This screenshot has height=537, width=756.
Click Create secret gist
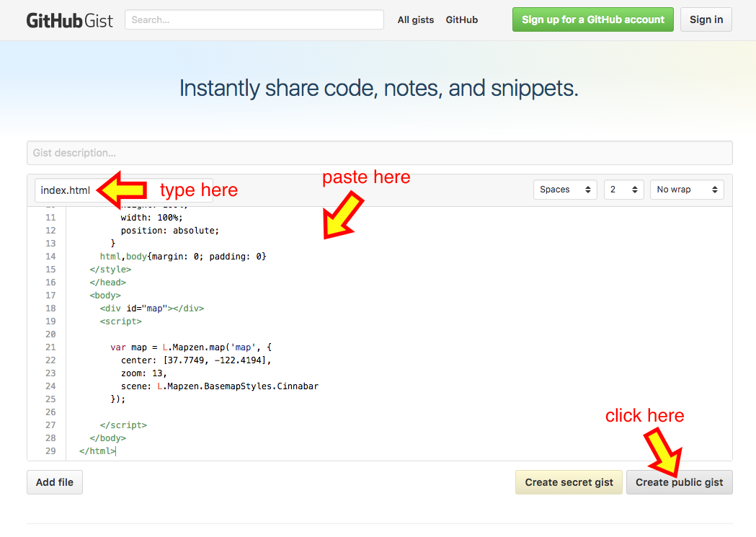(569, 482)
